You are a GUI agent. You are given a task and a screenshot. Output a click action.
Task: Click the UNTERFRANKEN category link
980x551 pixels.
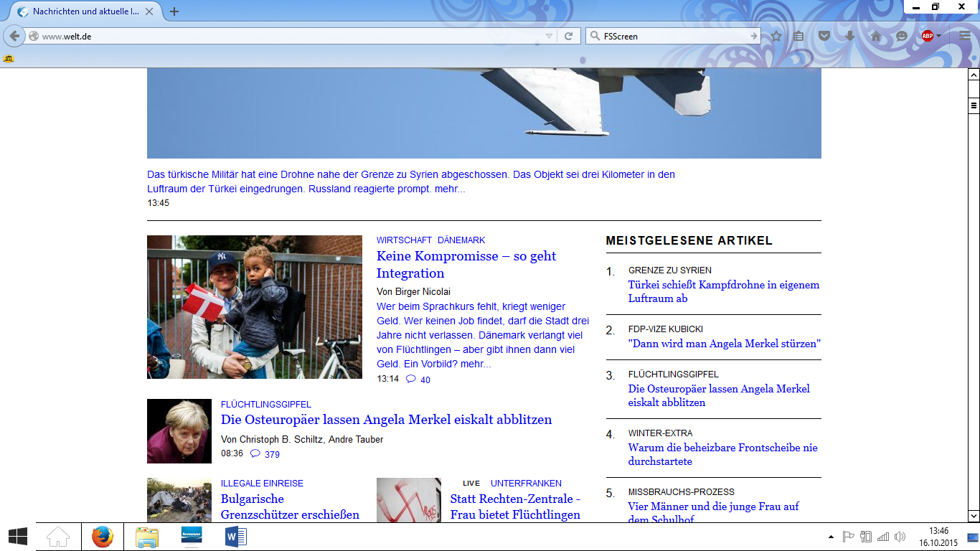click(x=526, y=484)
